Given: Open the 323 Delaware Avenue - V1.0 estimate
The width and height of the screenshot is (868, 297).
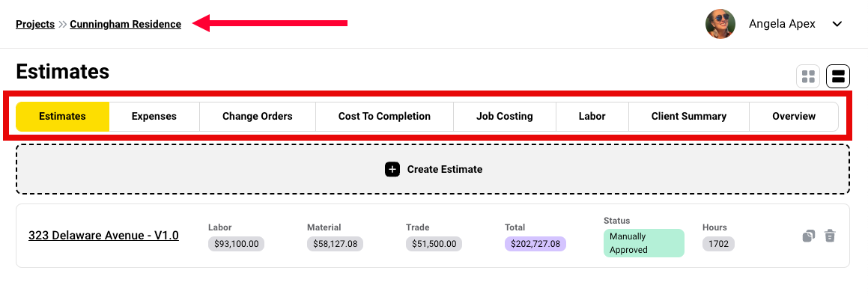Looking at the screenshot, I should click(103, 236).
